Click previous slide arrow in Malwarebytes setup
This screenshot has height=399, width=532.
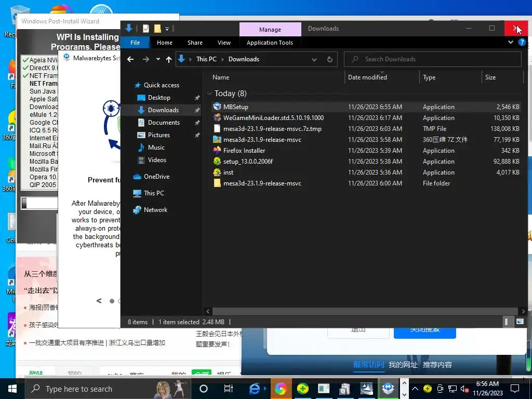(x=99, y=301)
